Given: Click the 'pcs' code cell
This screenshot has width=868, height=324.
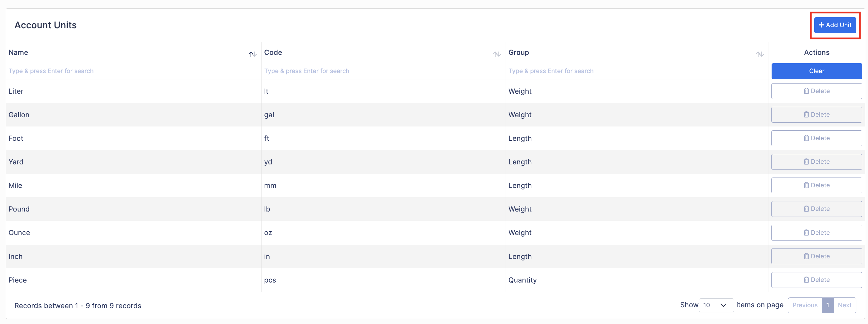Looking at the screenshot, I should point(384,280).
